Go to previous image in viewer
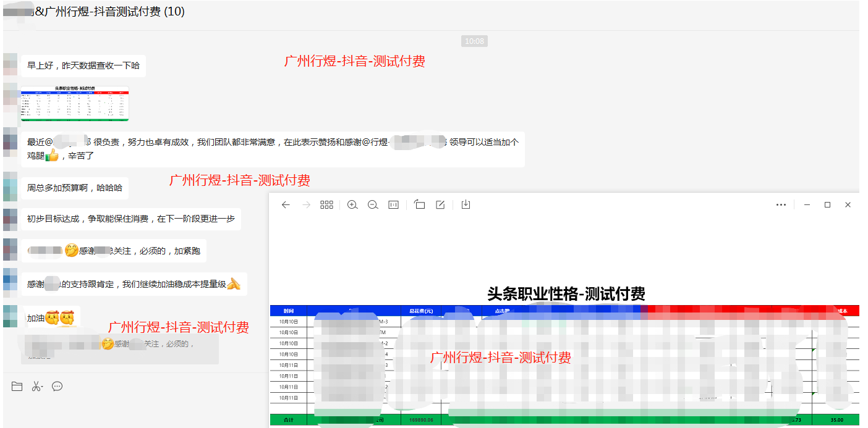Screen dimensions: 868x428 [286, 205]
